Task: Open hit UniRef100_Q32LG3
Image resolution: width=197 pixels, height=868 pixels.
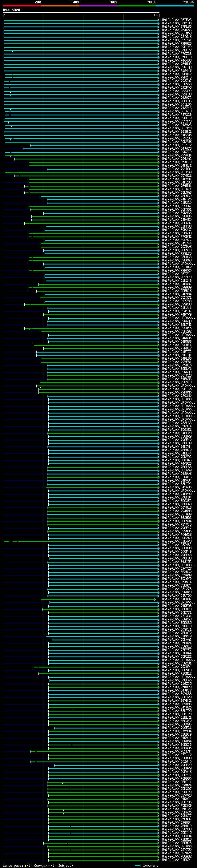Action: [177, 423]
